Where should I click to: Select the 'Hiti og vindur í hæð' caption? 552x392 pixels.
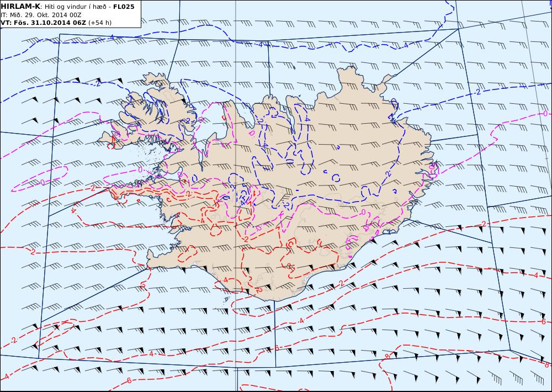coord(75,7)
